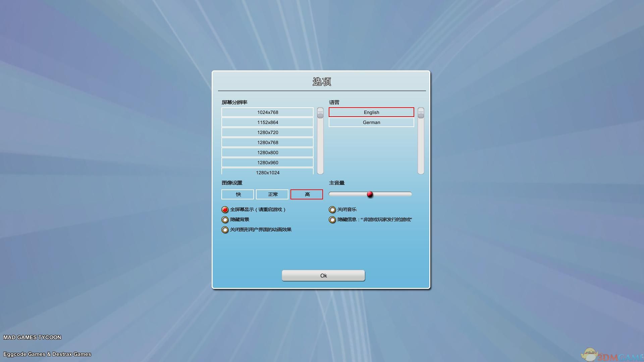Enable the 隐藏背景 hide background option
The width and height of the screenshot is (644, 362).
[x=225, y=220]
